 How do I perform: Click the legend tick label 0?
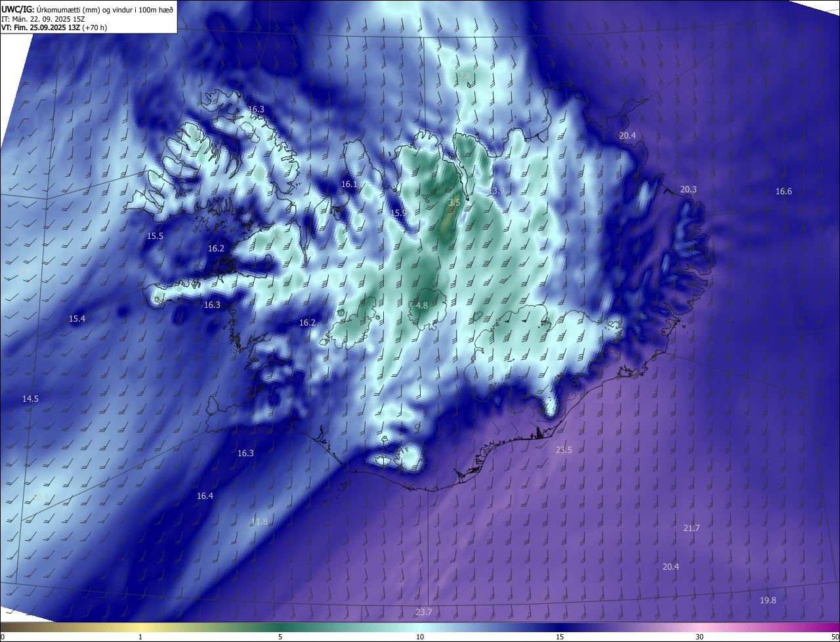pyautogui.click(x=3, y=637)
